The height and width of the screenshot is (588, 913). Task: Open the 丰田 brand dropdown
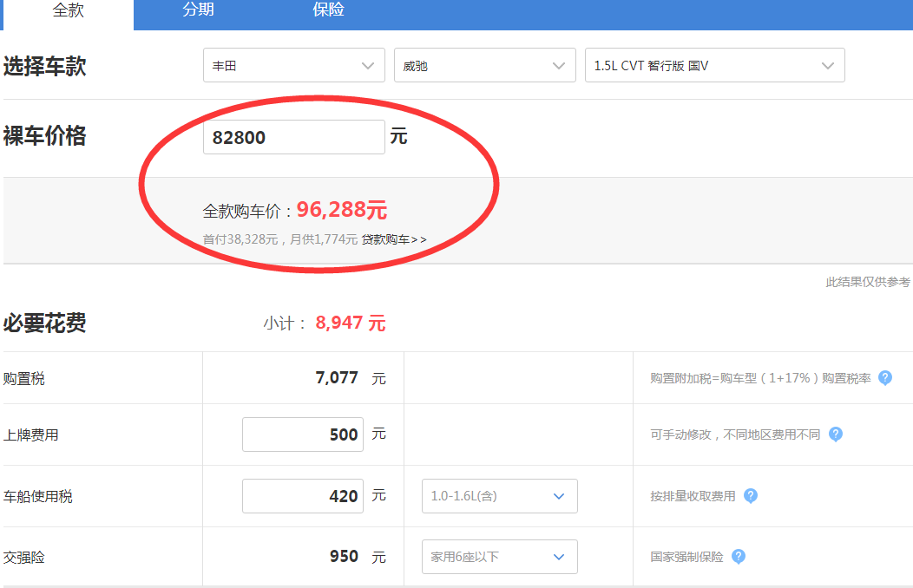tap(294, 65)
